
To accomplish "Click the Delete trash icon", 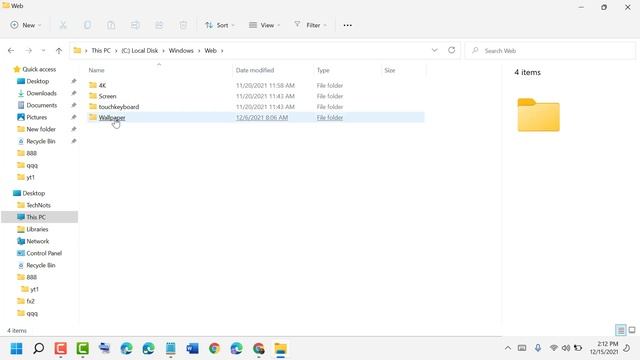I will [x=183, y=25].
